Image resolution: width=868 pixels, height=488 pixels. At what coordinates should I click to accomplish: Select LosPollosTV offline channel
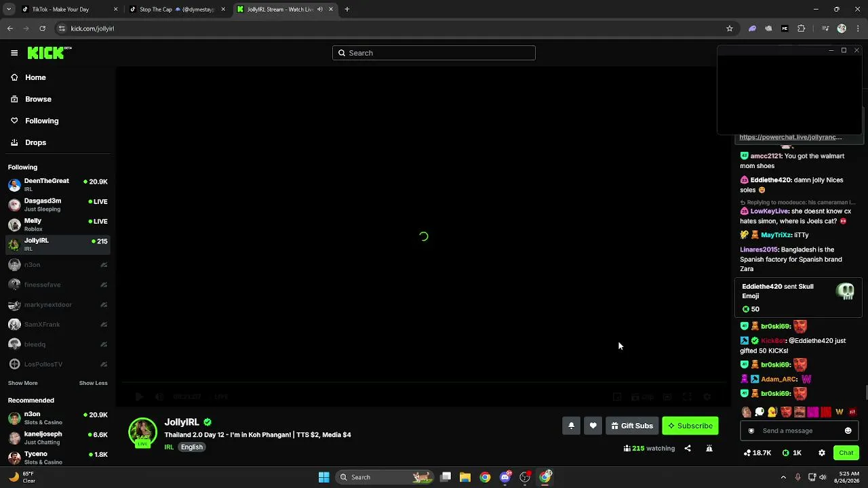(58, 364)
